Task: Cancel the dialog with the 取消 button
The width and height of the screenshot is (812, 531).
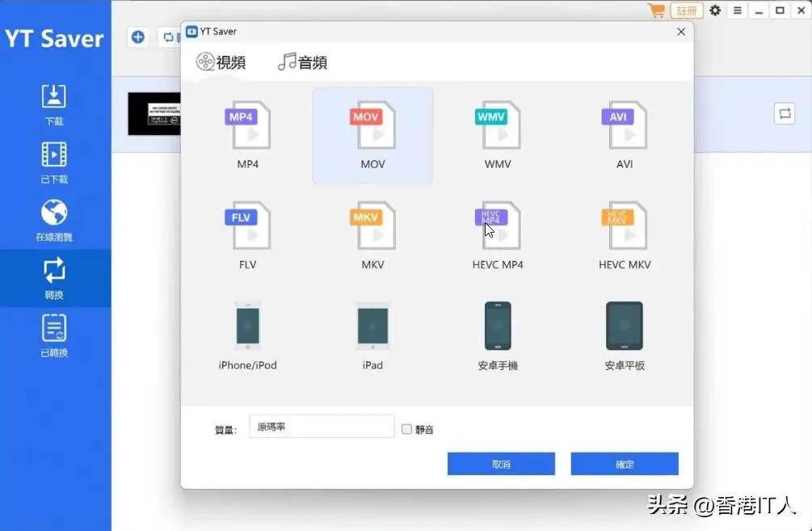Action: tap(501, 463)
